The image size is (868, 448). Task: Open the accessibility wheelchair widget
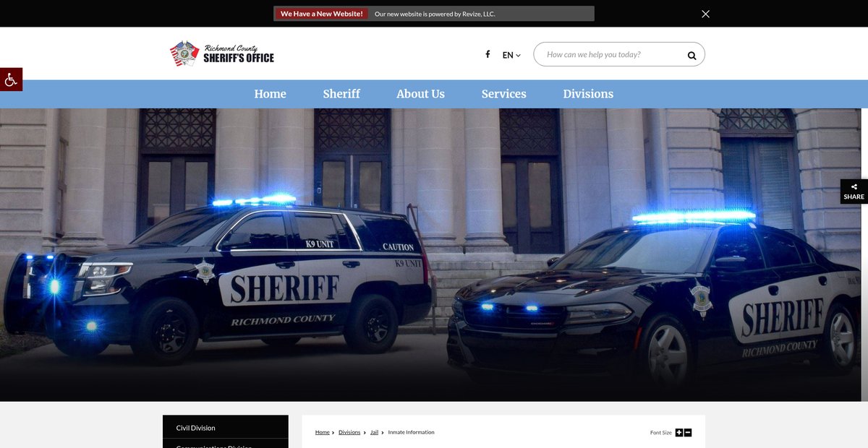11,79
